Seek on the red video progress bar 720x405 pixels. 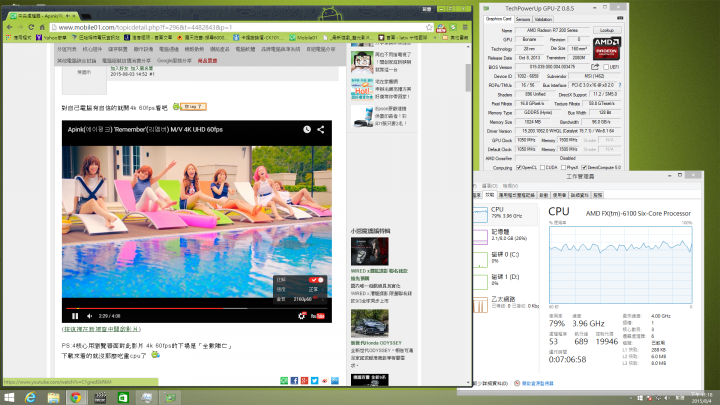(x=197, y=308)
